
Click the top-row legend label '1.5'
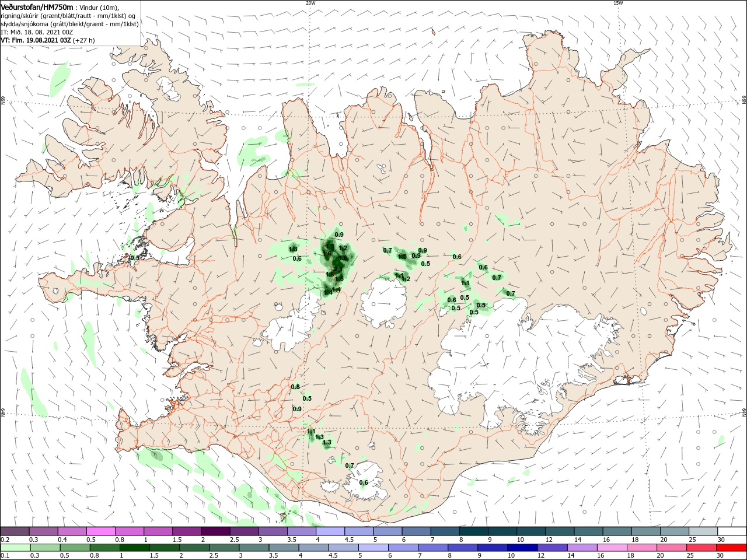(177, 540)
